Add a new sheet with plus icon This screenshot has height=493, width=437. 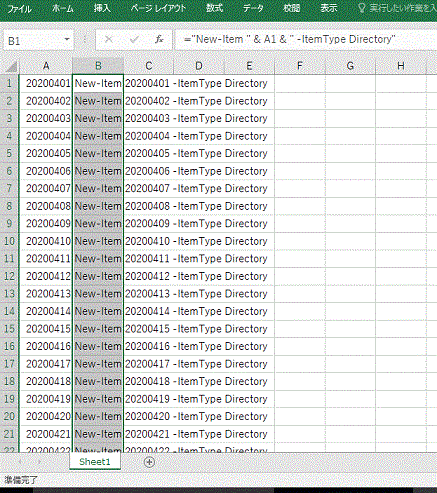click(x=149, y=462)
